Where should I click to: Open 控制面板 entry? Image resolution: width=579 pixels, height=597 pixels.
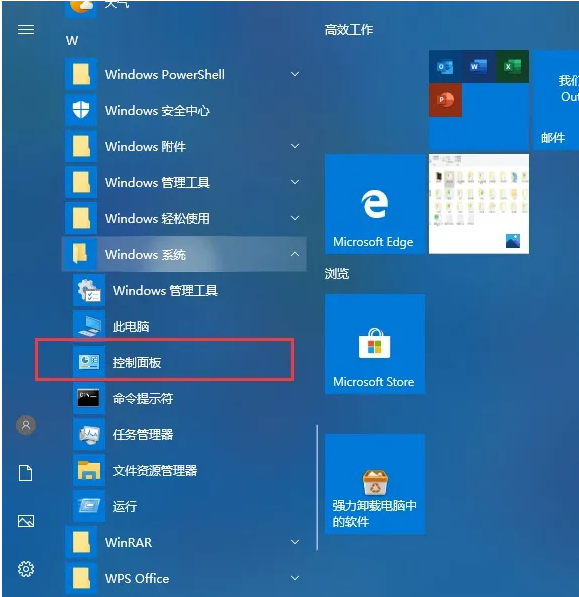coord(185,362)
